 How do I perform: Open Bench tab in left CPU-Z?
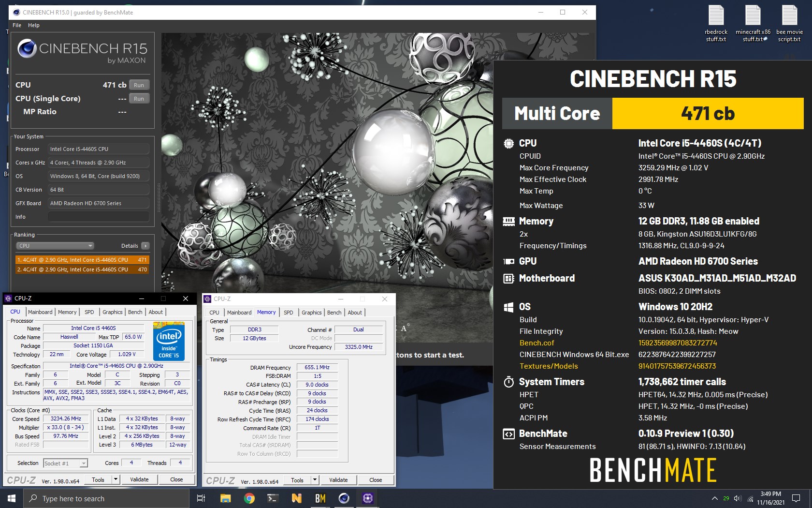pos(135,312)
